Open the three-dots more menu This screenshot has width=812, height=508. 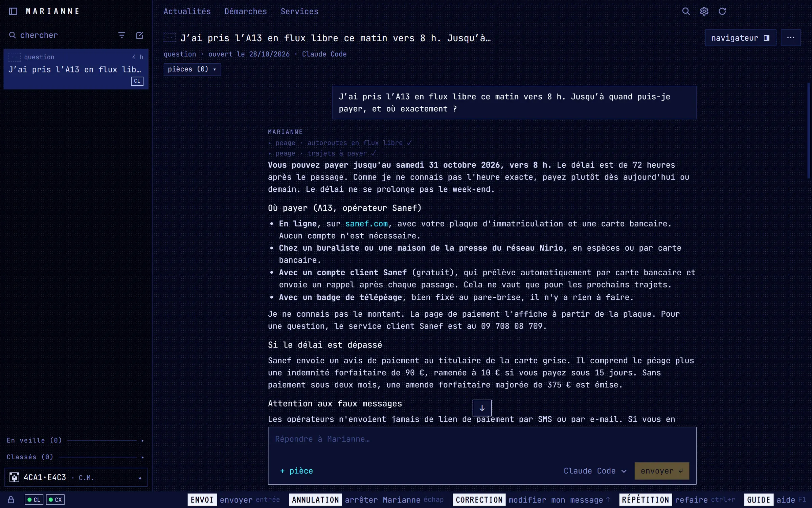(x=791, y=38)
